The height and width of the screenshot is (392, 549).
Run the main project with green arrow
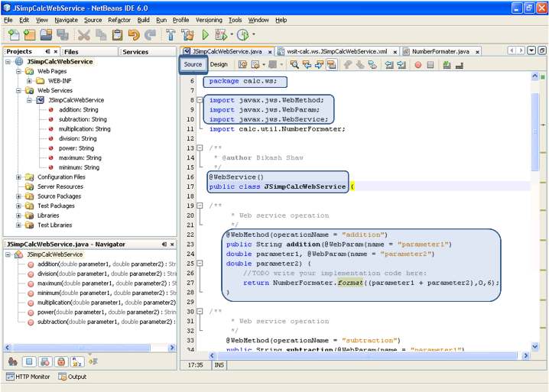206,35
